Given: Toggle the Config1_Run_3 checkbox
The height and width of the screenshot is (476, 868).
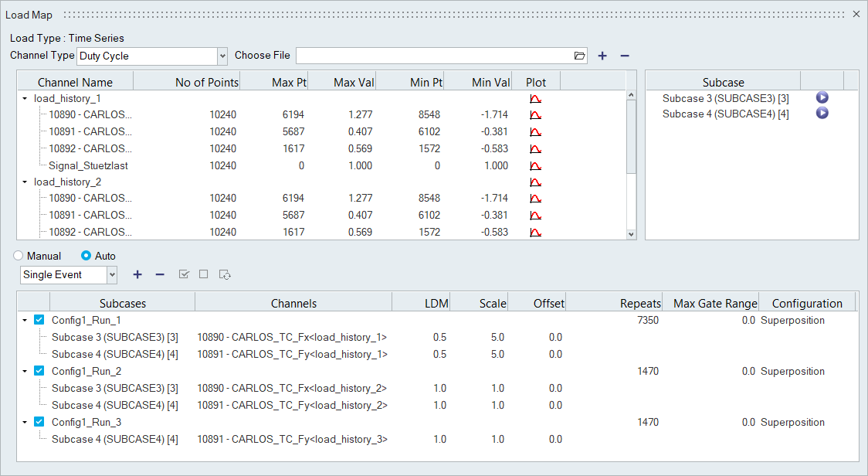Looking at the screenshot, I should [x=39, y=422].
